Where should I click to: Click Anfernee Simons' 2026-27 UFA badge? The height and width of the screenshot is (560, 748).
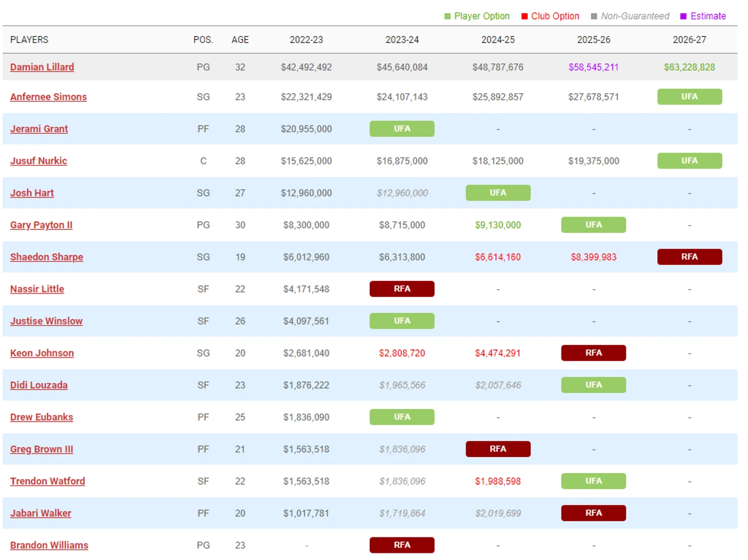click(x=690, y=97)
